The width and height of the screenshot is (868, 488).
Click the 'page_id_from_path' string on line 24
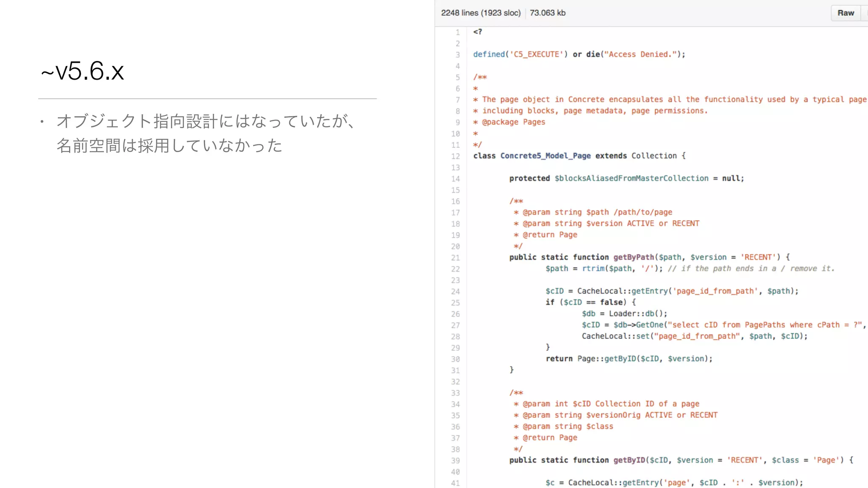(715, 291)
